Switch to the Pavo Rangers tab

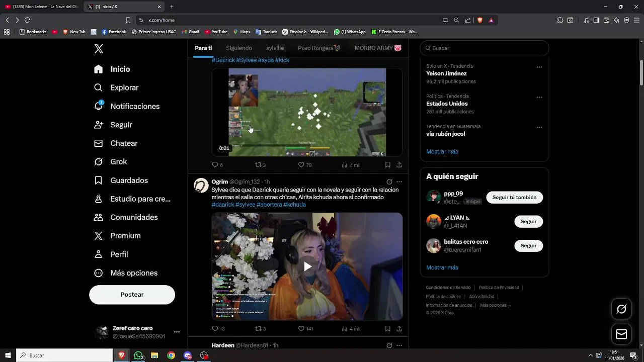click(319, 48)
